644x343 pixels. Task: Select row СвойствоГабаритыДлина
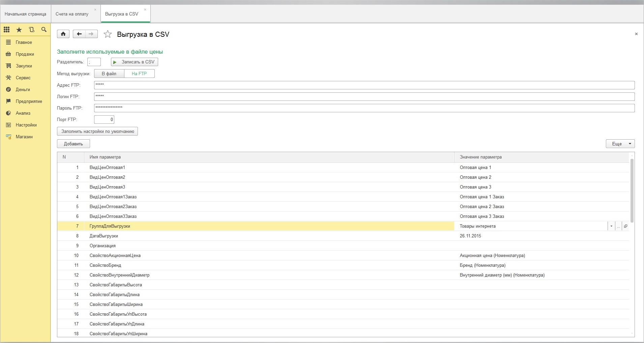343,294
